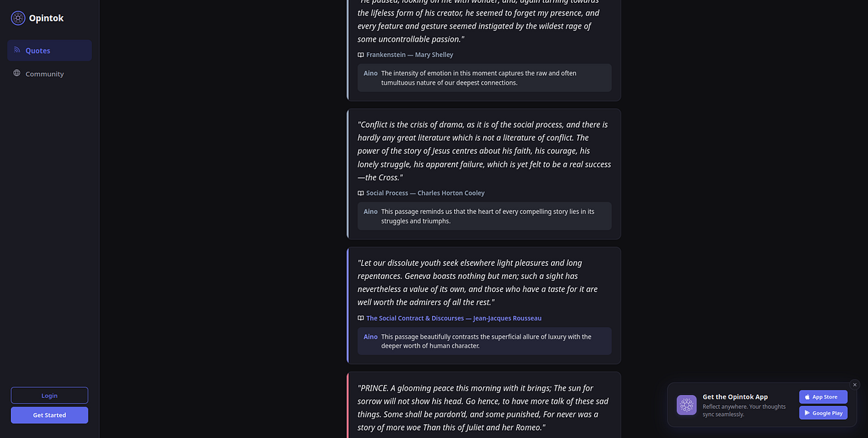Click book icon beside Frankenstein source

[x=361, y=55]
